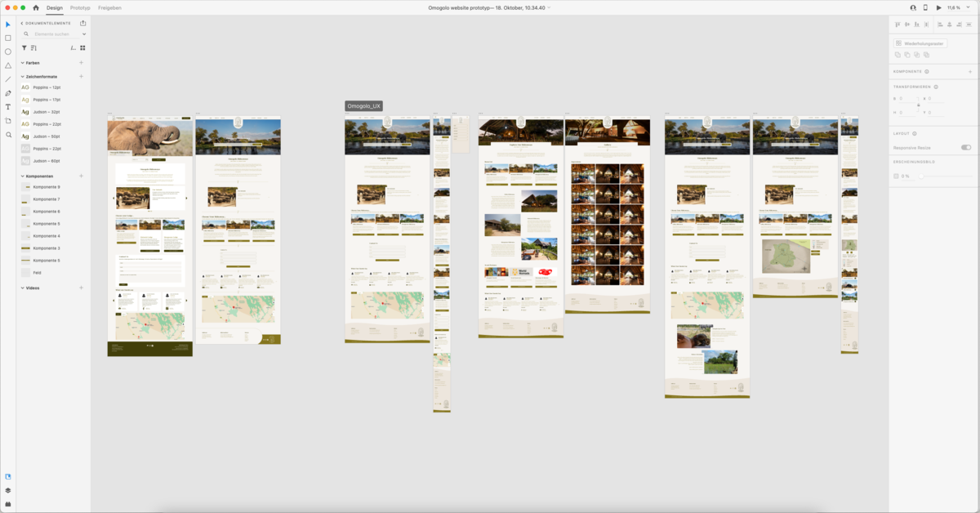Viewport: 980px width, 513px height.
Task: Toggle the Responsive Resize switch
Action: click(966, 148)
